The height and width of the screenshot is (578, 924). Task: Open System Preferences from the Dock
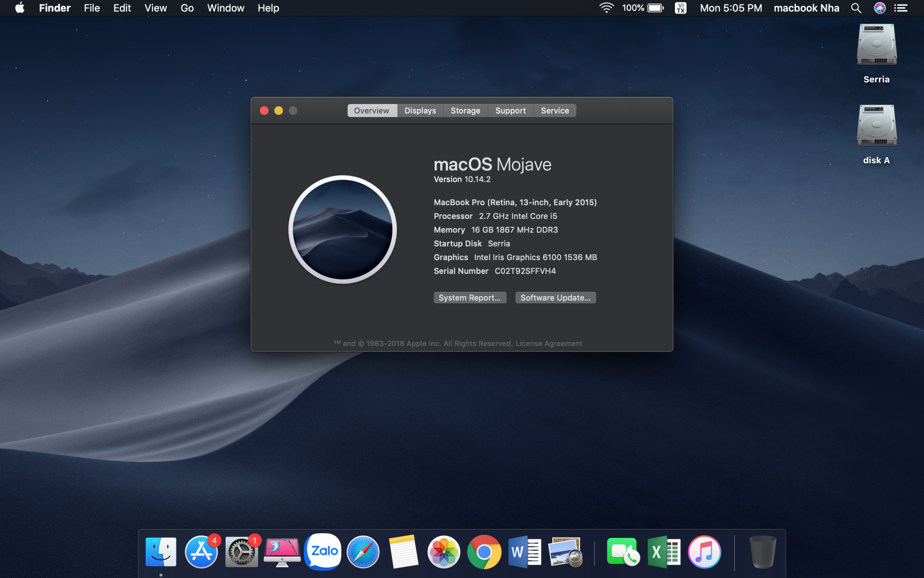(x=241, y=552)
